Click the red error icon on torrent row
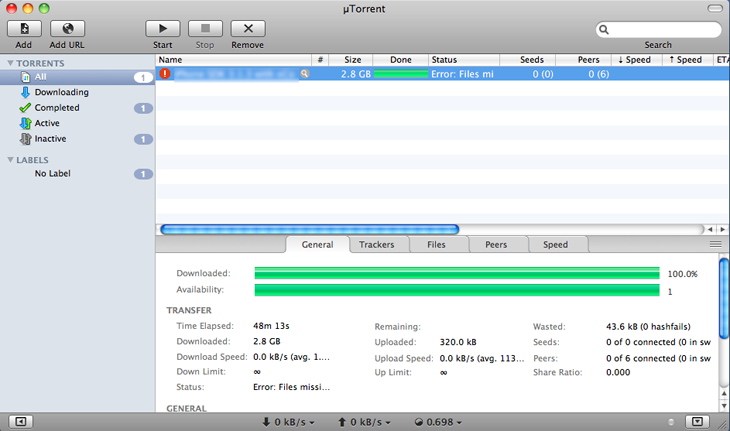This screenshot has width=730, height=431. (165, 74)
